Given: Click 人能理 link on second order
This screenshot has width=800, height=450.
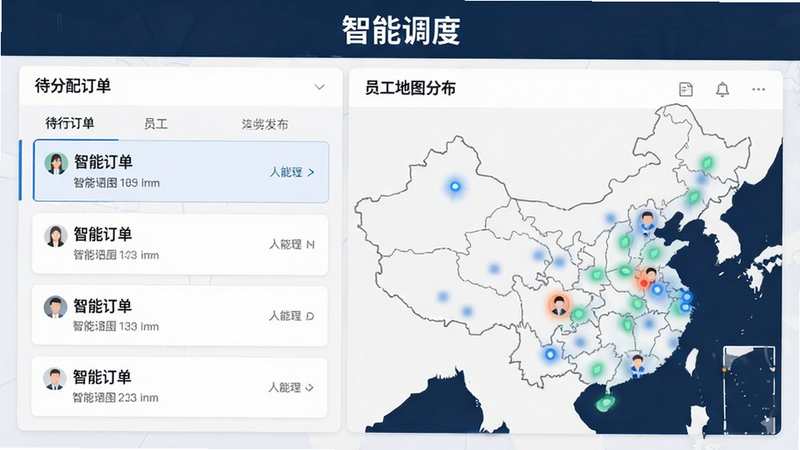Looking at the screenshot, I should click(x=285, y=244).
